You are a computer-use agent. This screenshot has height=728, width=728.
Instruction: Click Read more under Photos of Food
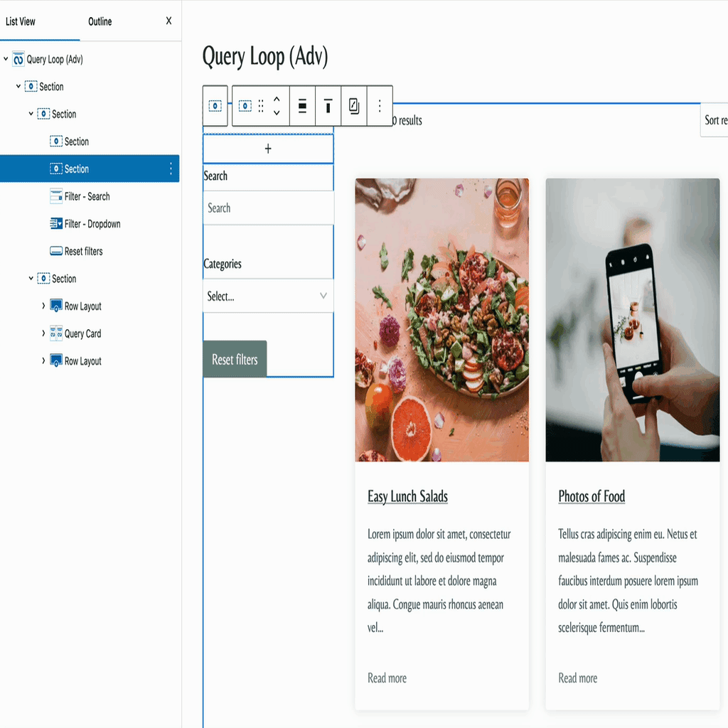[x=577, y=678]
